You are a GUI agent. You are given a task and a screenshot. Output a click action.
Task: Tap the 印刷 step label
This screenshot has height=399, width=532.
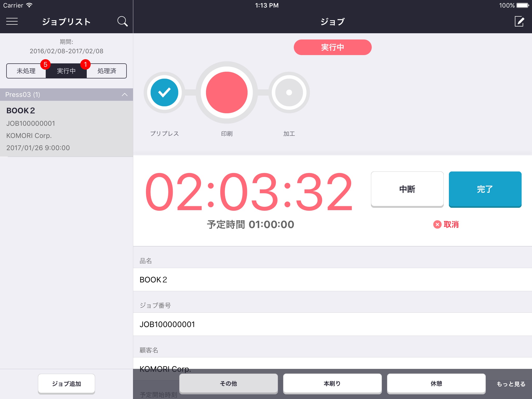(227, 134)
